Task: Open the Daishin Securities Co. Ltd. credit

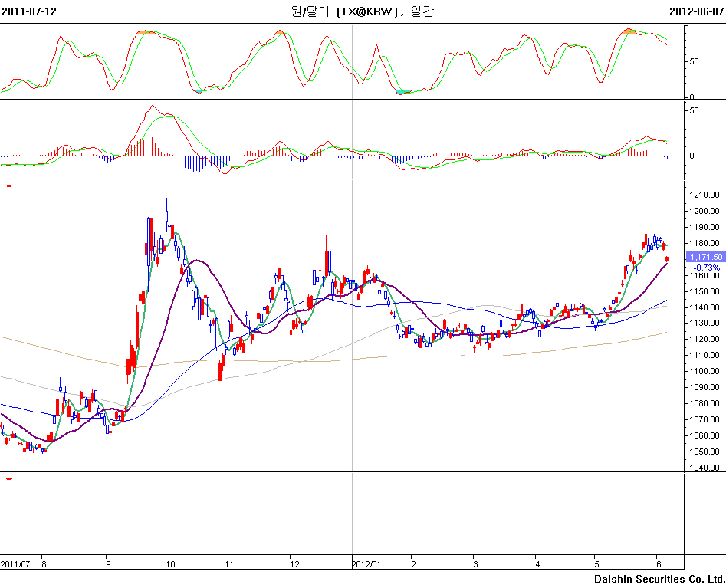Action: pyautogui.click(x=659, y=579)
